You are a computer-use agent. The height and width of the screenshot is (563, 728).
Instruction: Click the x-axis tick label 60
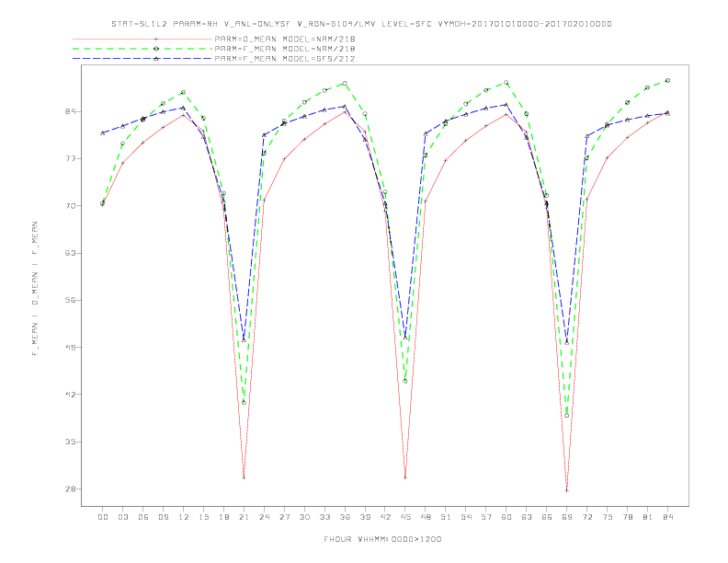click(x=506, y=517)
